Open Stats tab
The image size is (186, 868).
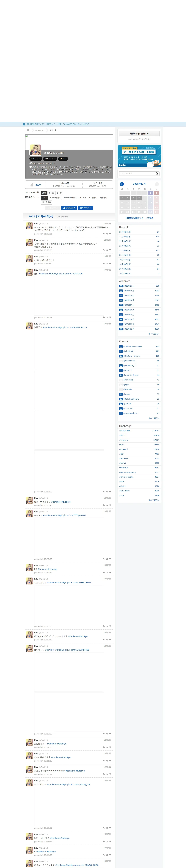click(35, 185)
